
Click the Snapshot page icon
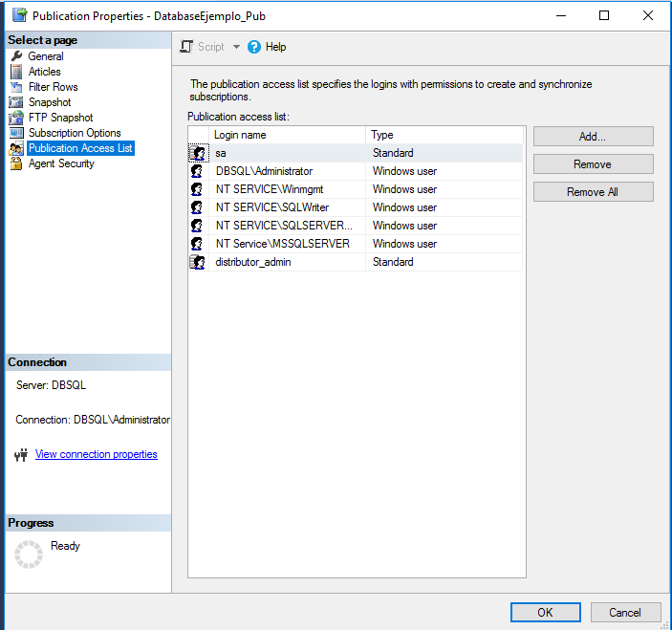point(16,102)
